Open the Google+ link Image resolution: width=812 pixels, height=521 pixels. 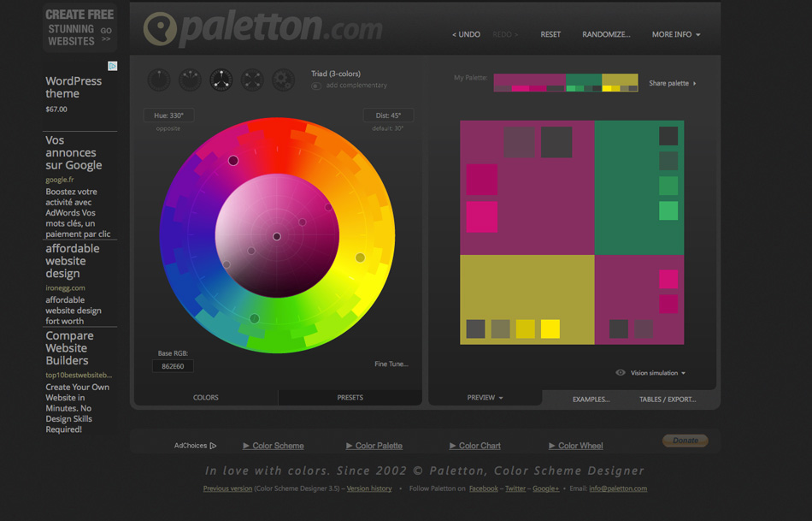[x=546, y=488]
